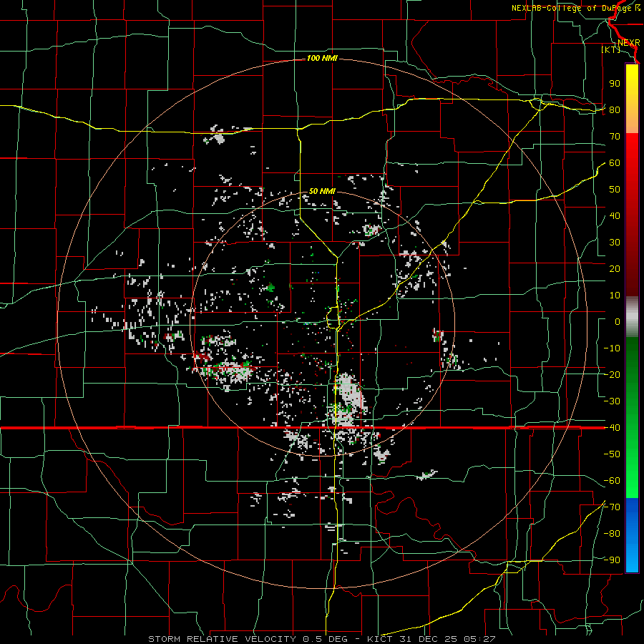Select the -90 value on the velocity scale
The image size is (644, 644).
[x=612, y=560]
